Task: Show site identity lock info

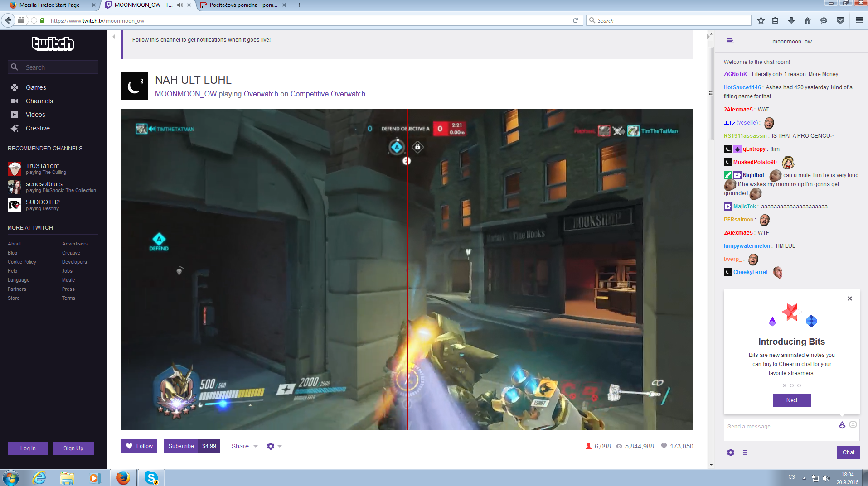Action: pyautogui.click(x=42, y=20)
